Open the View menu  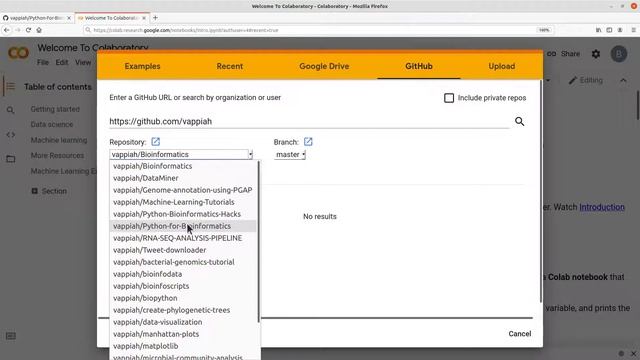(83, 62)
